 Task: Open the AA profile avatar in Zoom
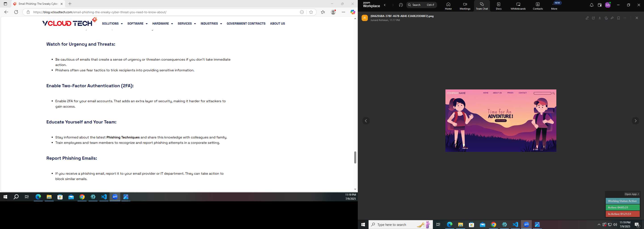pos(608,5)
